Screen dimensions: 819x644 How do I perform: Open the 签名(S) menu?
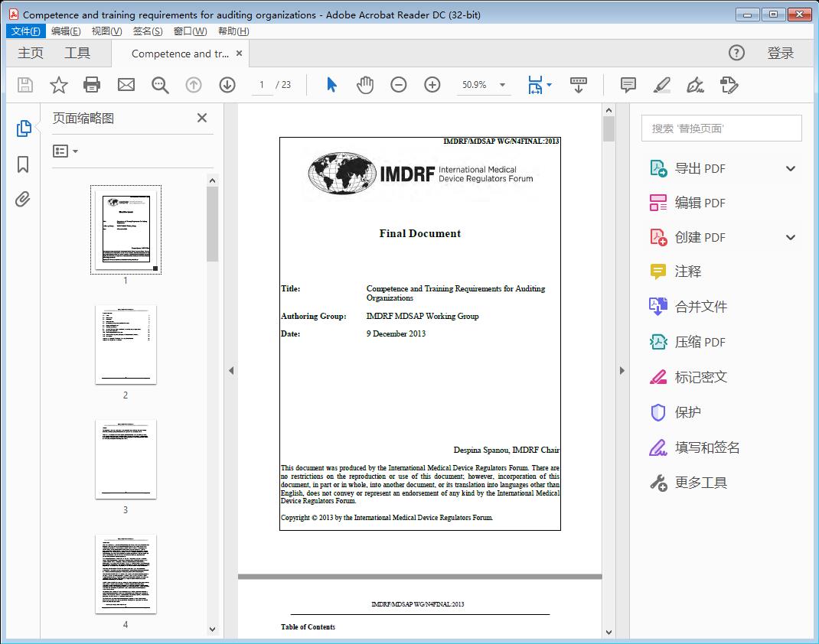[x=148, y=31]
